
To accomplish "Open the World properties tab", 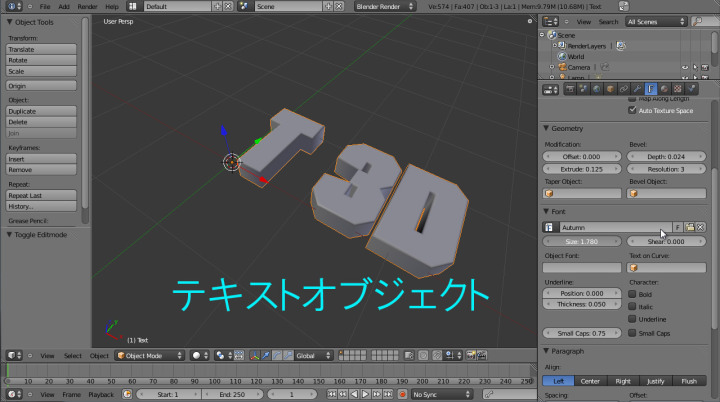I will click(x=596, y=89).
